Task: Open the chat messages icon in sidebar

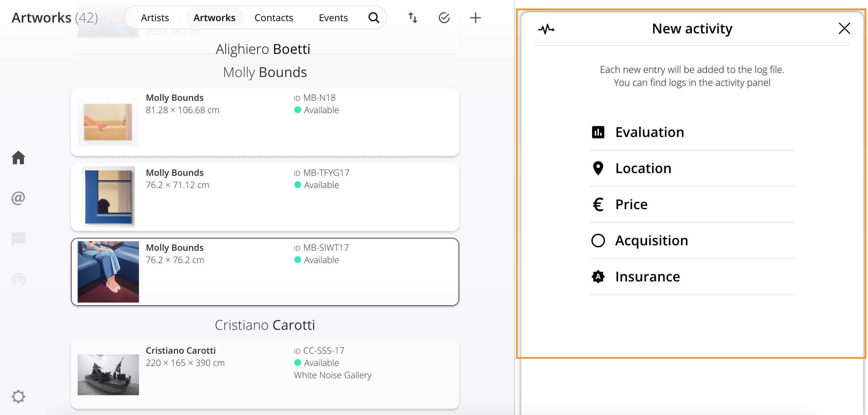Action: point(18,239)
